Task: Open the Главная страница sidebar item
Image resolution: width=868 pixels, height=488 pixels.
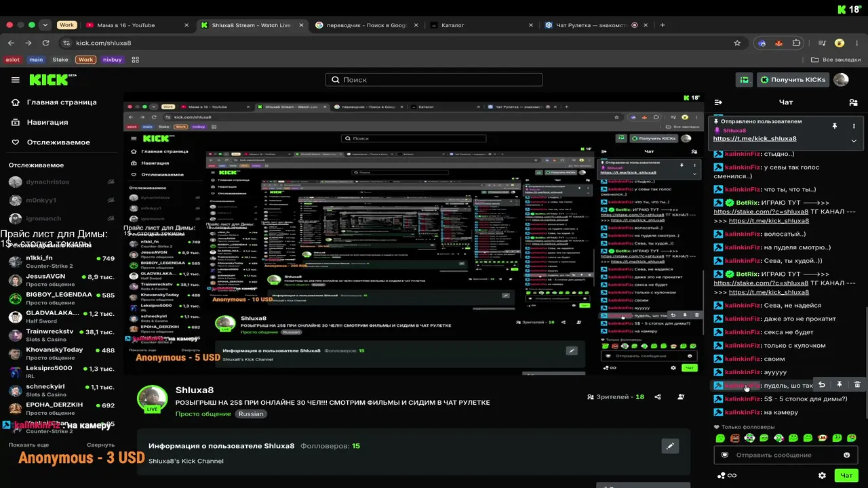Action: (x=62, y=102)
